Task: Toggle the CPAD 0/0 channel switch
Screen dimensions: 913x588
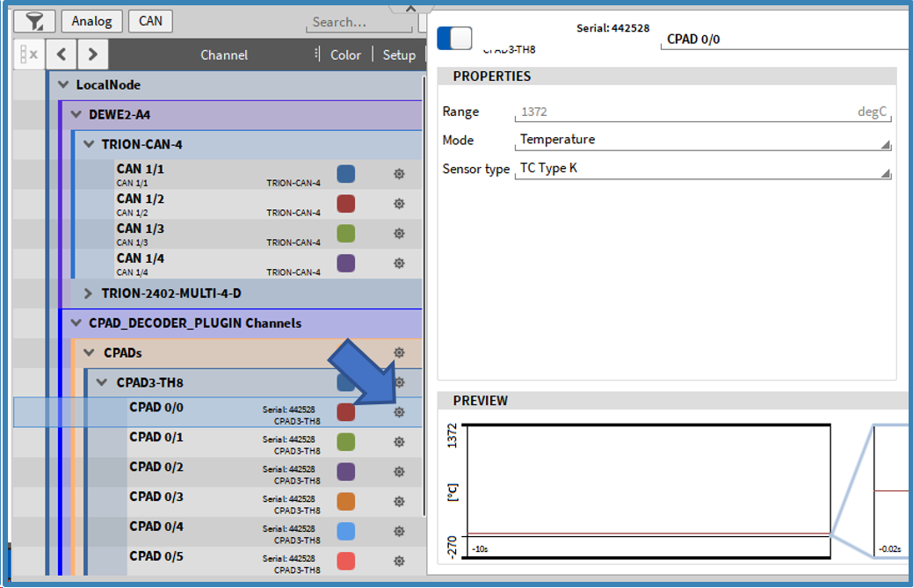Action: [x=454, y=38]
